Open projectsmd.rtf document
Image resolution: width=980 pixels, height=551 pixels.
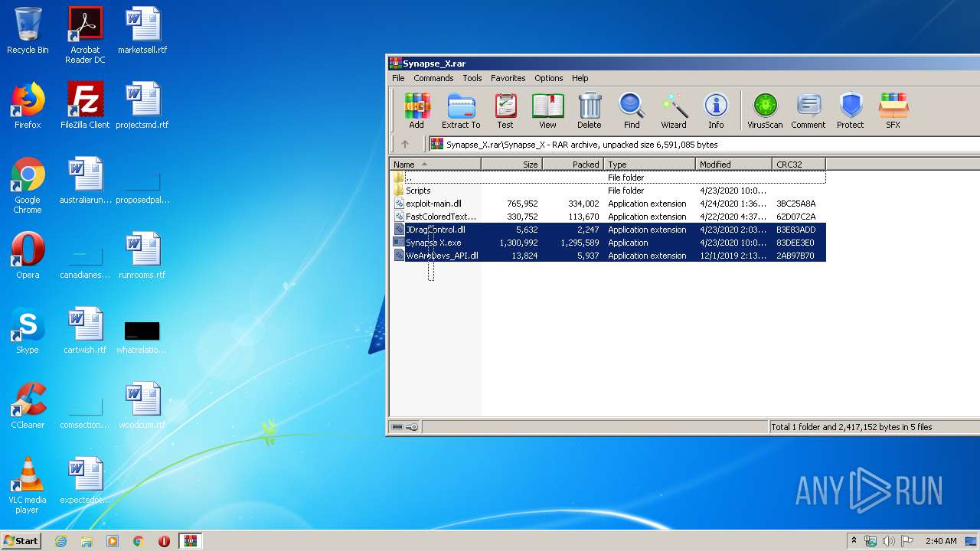(x=142, y=106)
